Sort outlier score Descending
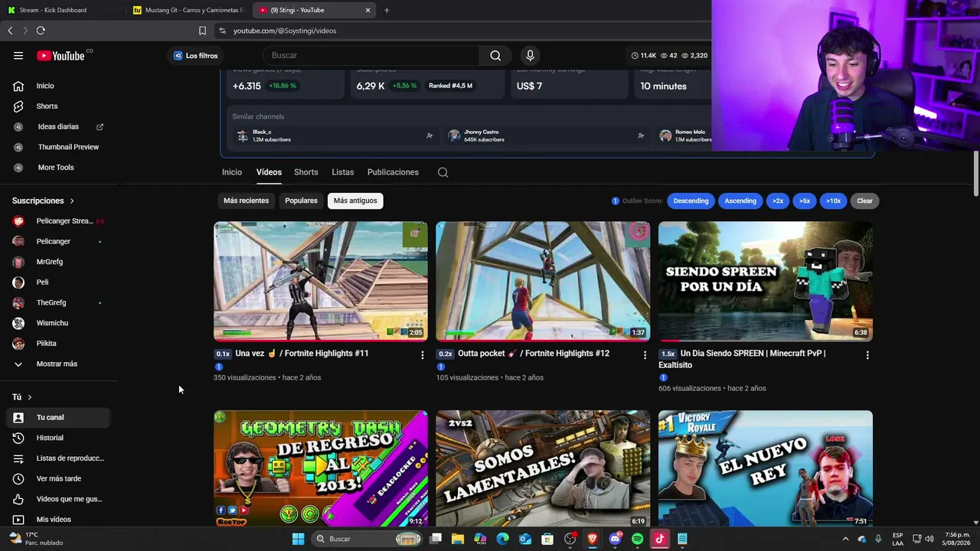Screen dimensions: 980x551 (x=691, y=201)
